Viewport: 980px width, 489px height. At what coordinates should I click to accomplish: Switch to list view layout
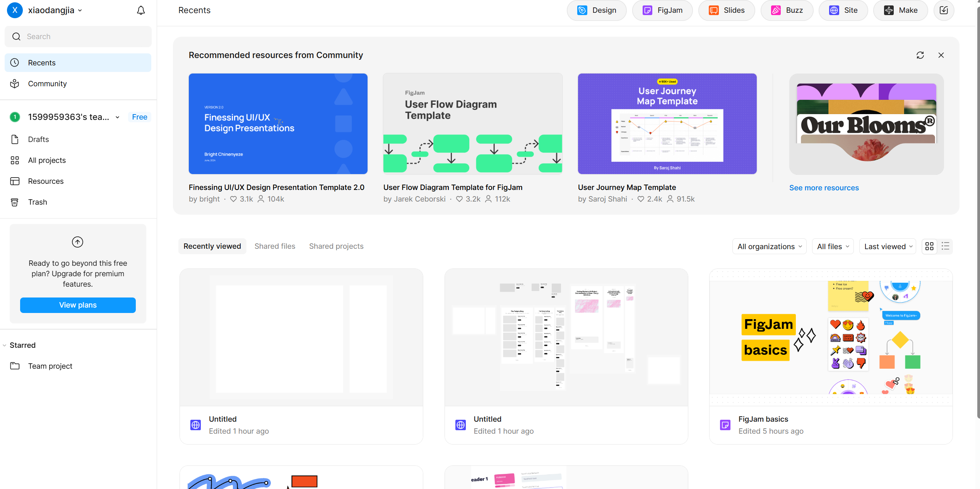click(945, 246)
